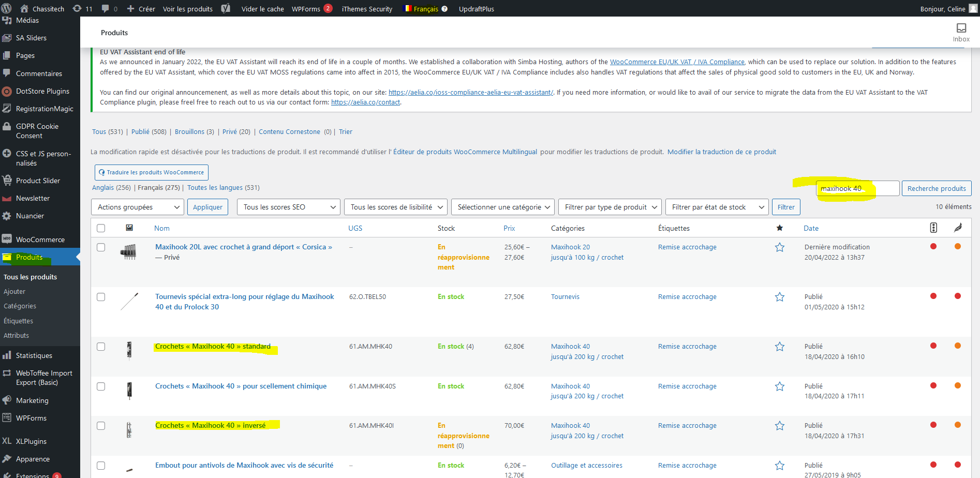Open Chassitech site home link
The width and height of the screenshot is (980, 478).
42,9
